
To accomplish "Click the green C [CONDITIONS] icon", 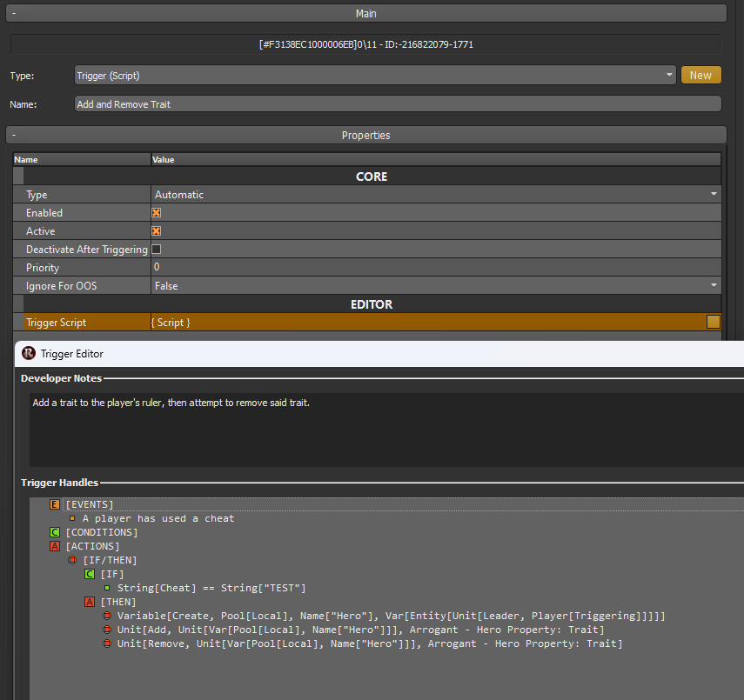I will point(55,532).
